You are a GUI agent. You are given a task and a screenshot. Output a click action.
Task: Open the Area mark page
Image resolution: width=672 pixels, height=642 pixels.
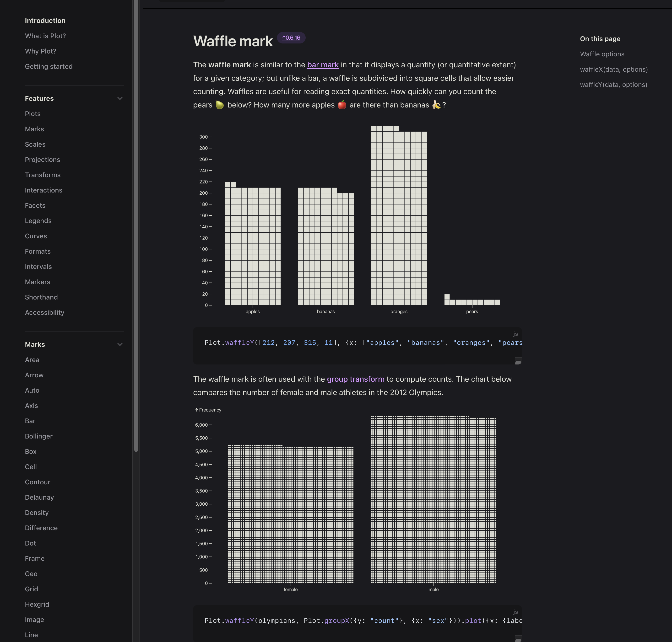point(32,360)
